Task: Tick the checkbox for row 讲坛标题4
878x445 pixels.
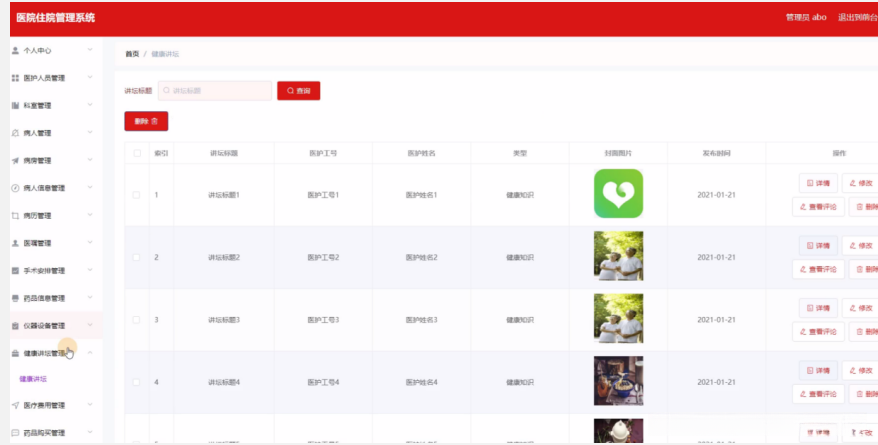Action: coord(136,382)
